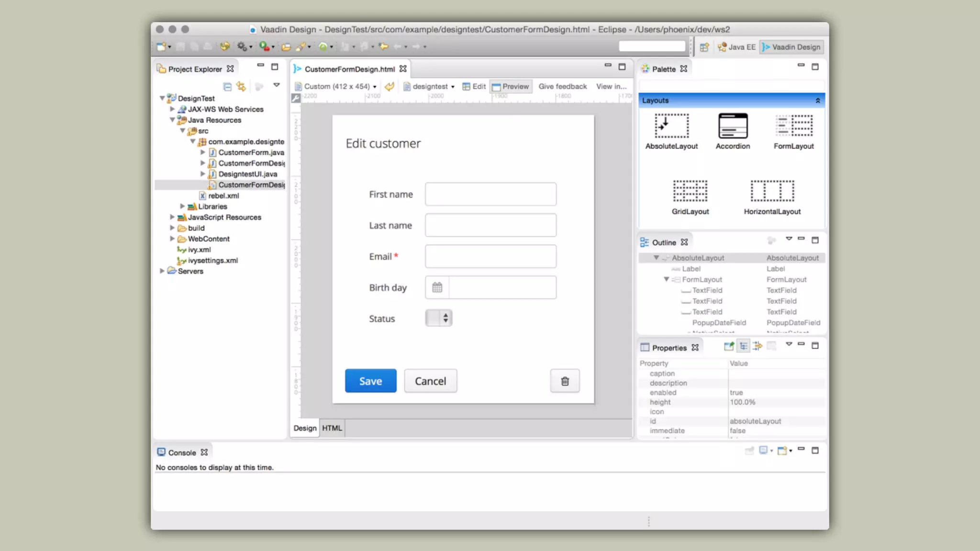This screenshot has width=980, height=551.
Task: Click the Cancel button
Action: pyautogui.click(x=430, y=381)
